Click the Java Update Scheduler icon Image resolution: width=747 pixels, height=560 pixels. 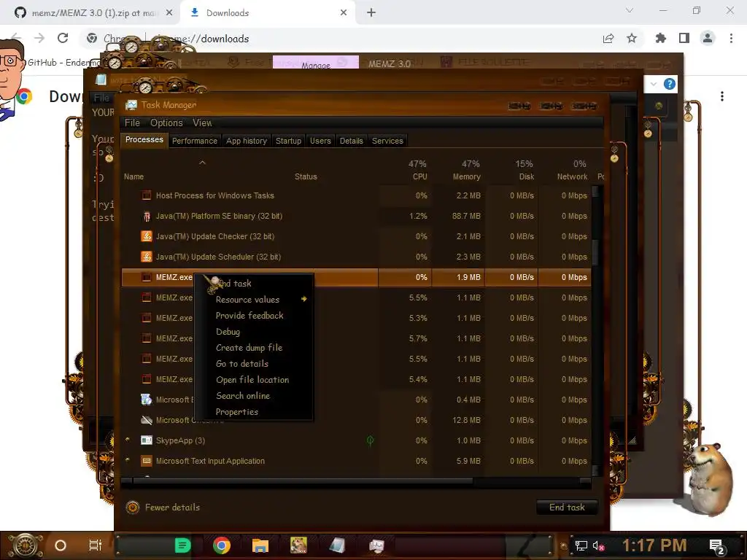(146, 257)
